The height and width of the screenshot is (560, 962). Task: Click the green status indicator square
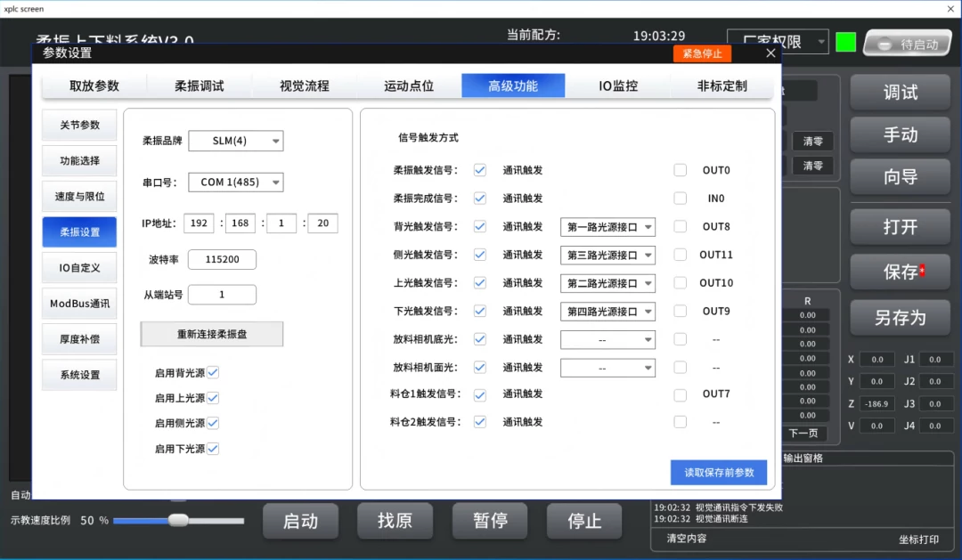click(x=845, y=42)
